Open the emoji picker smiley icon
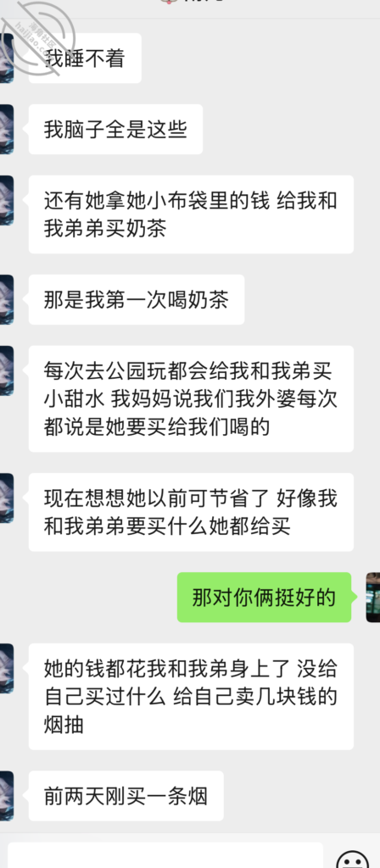The height and width of the screenshot is (868, 380). click(x=353, y=860)
